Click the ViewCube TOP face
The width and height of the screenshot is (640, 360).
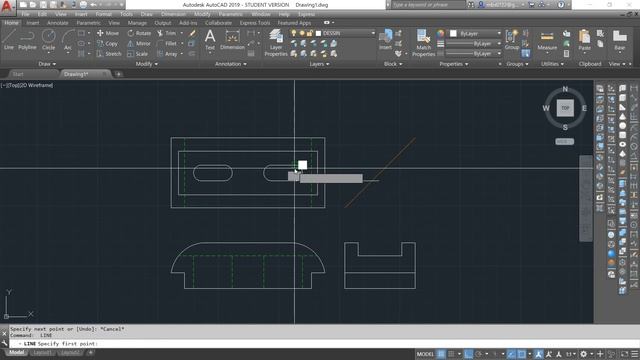pos(565,108)
